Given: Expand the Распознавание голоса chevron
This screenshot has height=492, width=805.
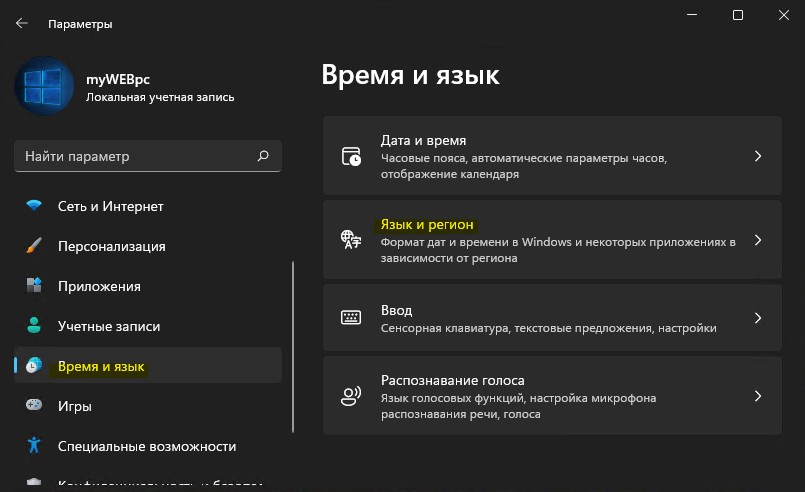Looking at the screenshot, I should (758, 396).
